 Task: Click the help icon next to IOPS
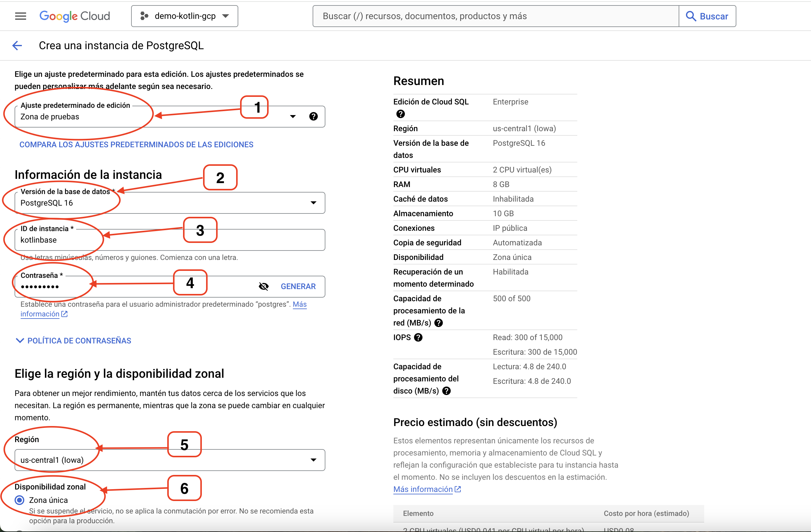[x=418, y=337]
